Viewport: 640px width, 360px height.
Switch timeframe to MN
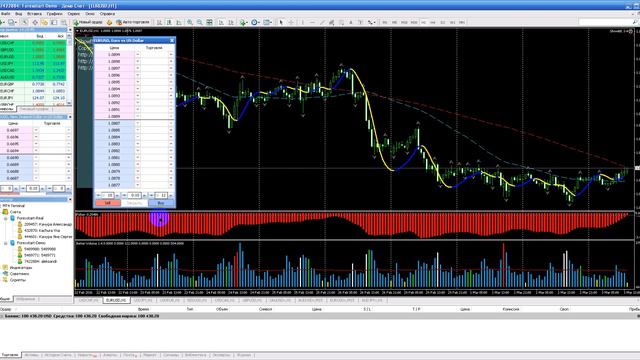point(462,22)
